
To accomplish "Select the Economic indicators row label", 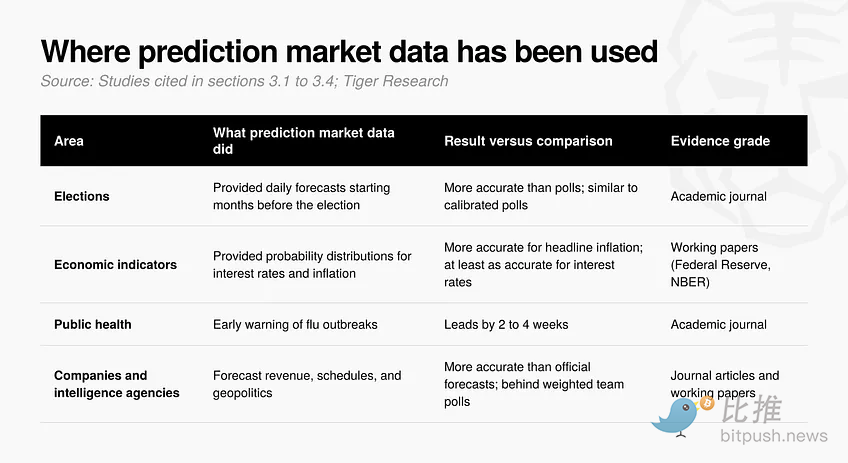I will point(115,264).
